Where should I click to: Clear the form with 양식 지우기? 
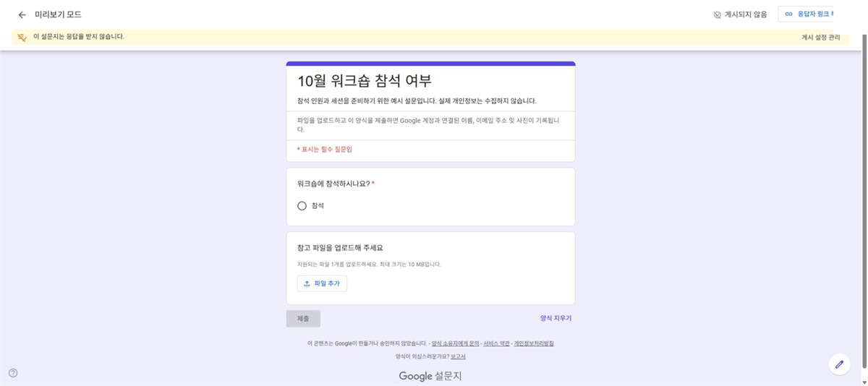pos(556,318)
